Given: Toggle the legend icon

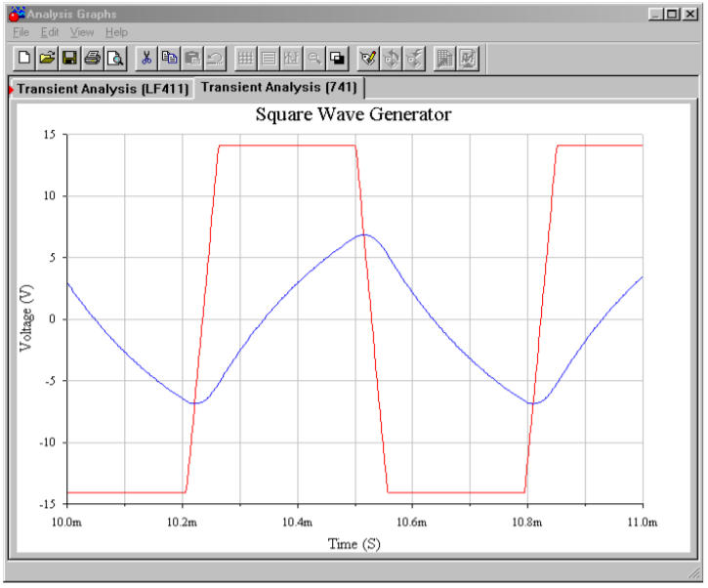Looking at the screenshot, I should (270, 59).
